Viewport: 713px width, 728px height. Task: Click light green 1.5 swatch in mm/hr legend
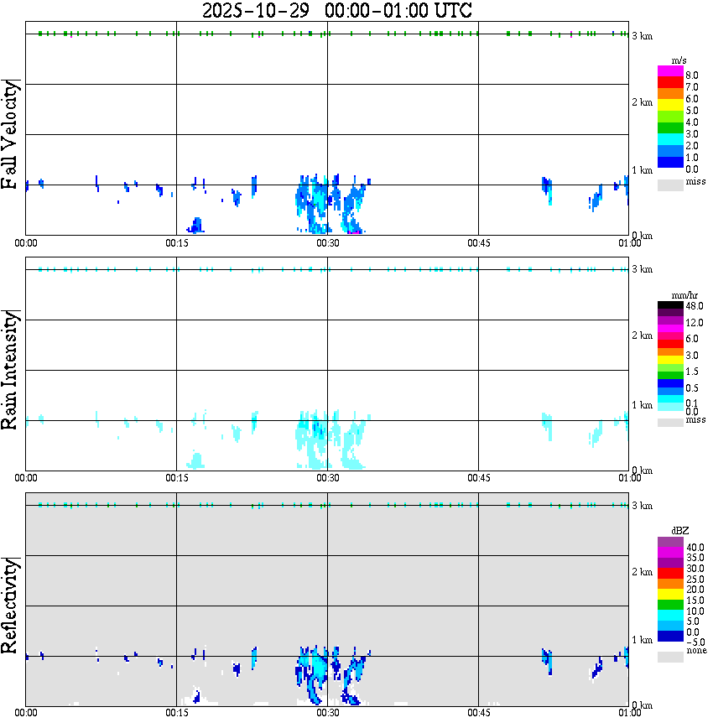click(x=670, y=367)
